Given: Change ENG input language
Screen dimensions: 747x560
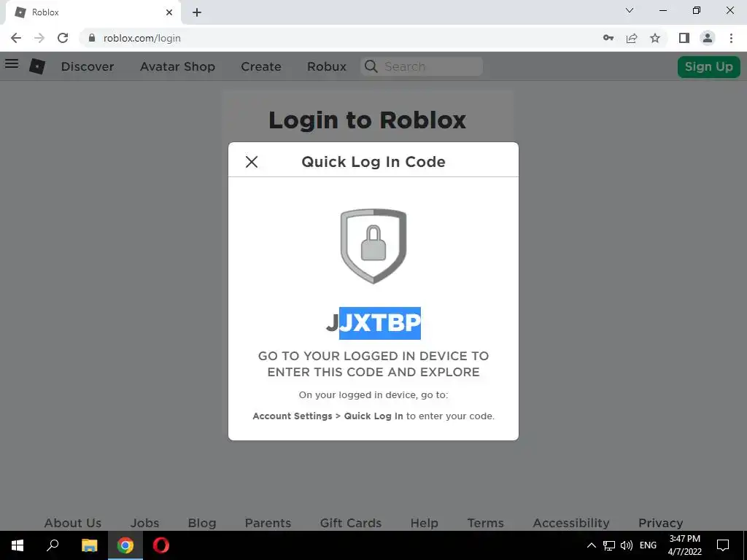Looking at the screenshot, I should tap(648, 545).
